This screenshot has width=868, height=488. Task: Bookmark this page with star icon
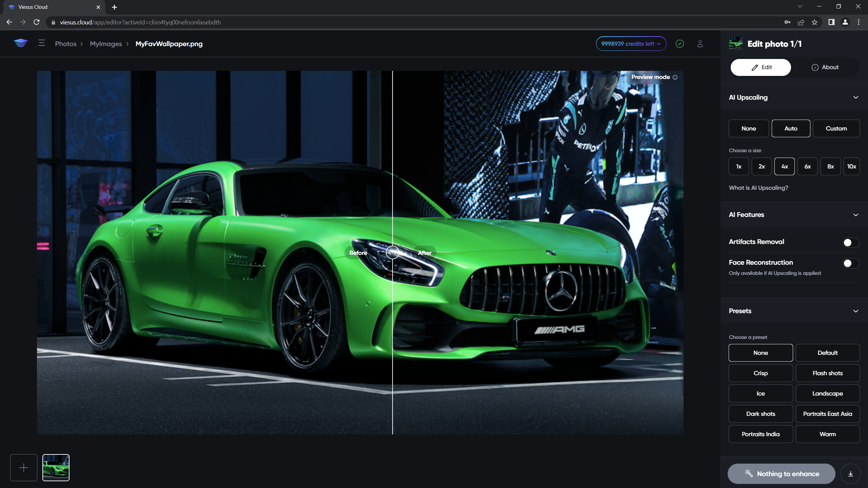(x=815, y=22)
